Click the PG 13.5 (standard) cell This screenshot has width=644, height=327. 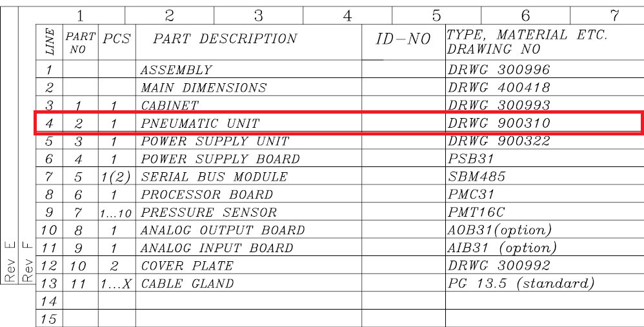[x=520, y=283]
